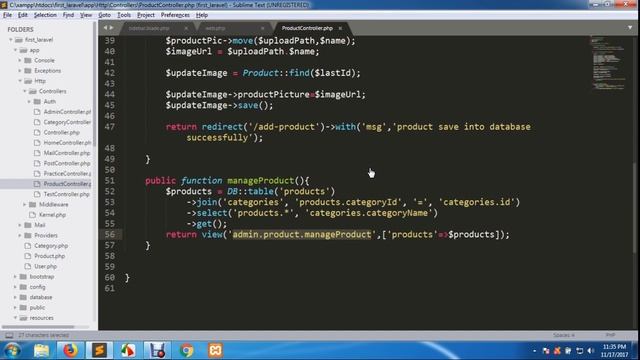Screen dimensions: 640x360
Task: Switch to the first blade.php tab
Action: (x=149, y=28)
